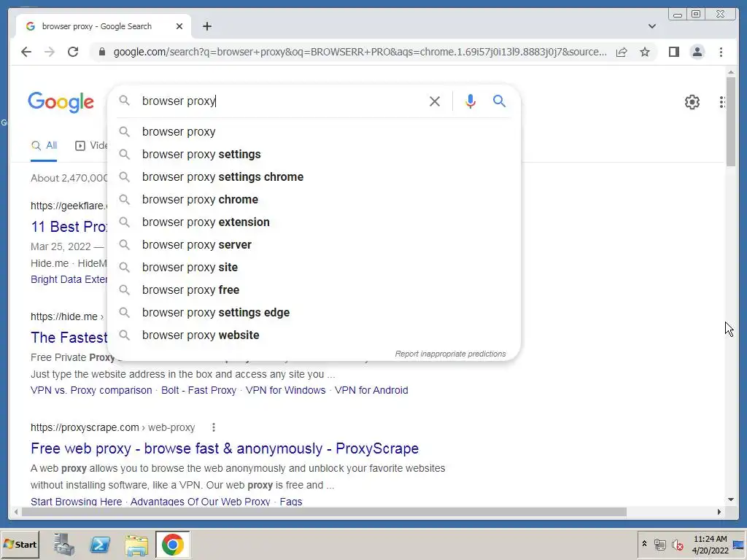Screen dimensions: 747x560
Task: Choose 'browser proxy website' suggestion
Action: 314,335
